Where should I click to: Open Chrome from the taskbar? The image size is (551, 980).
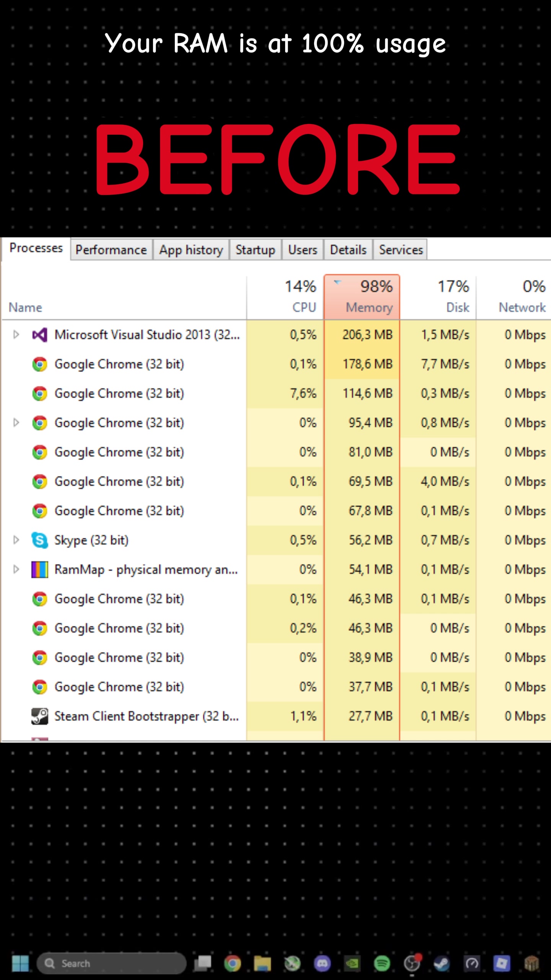[x=232, y=963]
